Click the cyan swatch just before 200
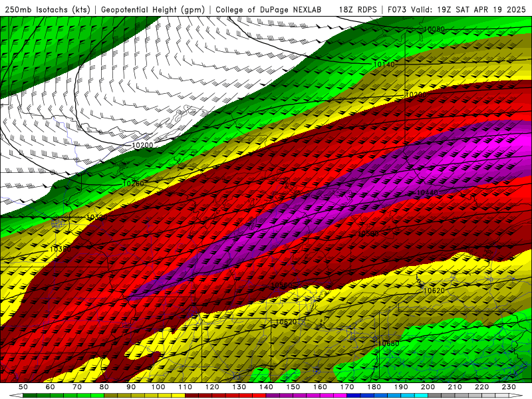532x399 pixels. click(422, 396)
